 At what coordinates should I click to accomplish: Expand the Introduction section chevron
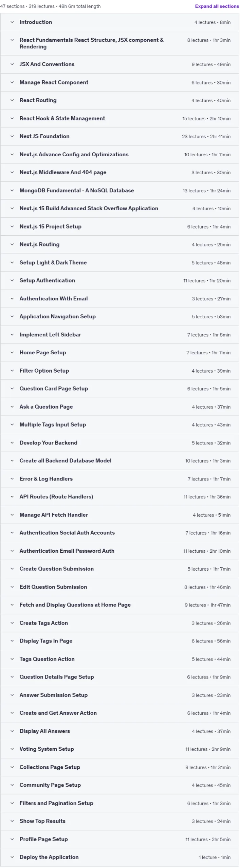point(12,22)
